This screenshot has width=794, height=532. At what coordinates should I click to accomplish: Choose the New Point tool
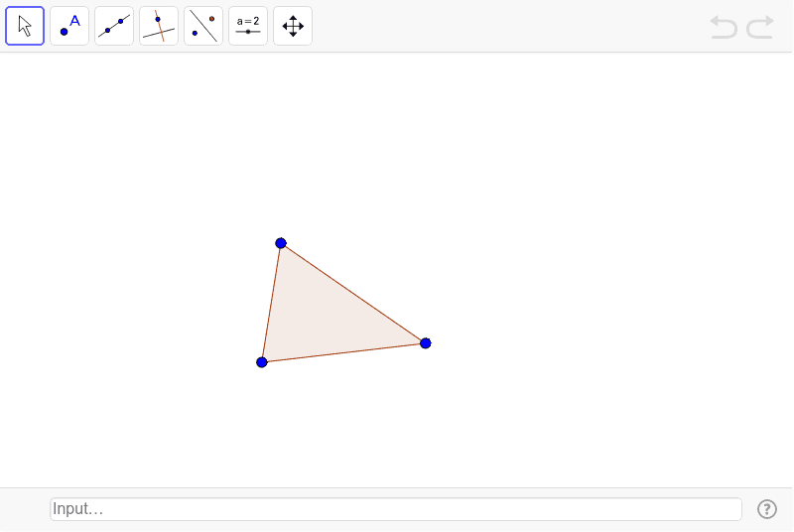coord(69,26)
